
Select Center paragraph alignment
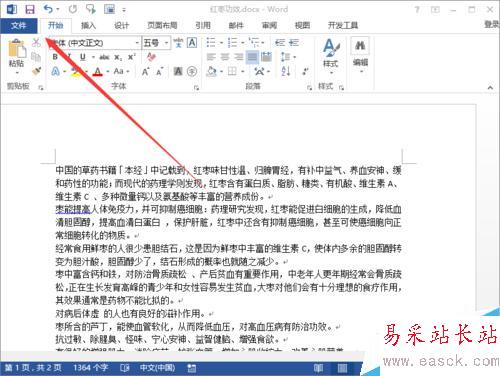click(225, 57)
